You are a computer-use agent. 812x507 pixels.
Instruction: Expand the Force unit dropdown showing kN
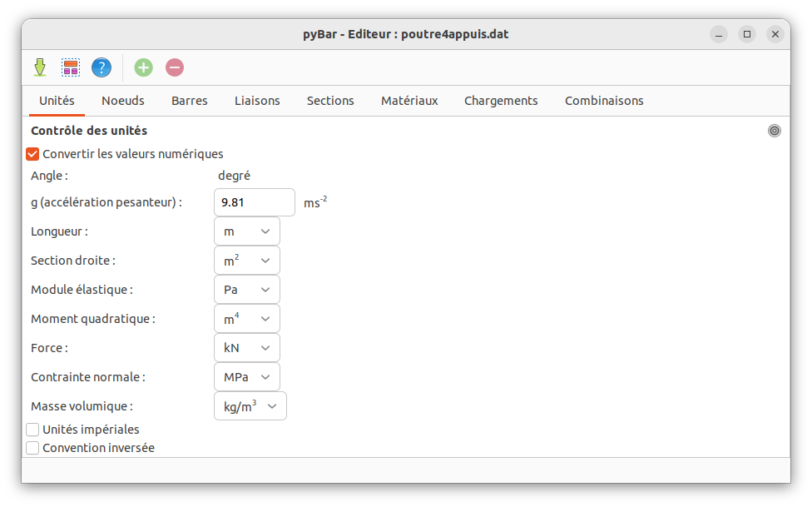pyautogui.click(x=247, y=348)
